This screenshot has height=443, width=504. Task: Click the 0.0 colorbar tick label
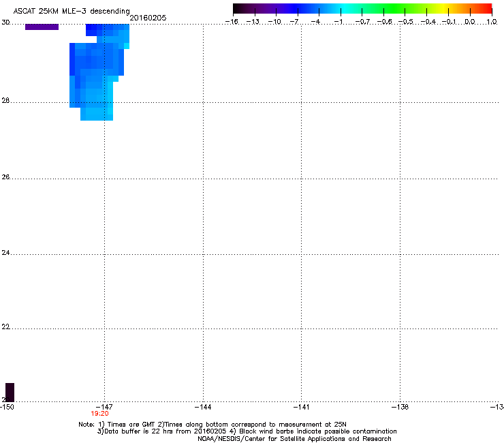470,22
